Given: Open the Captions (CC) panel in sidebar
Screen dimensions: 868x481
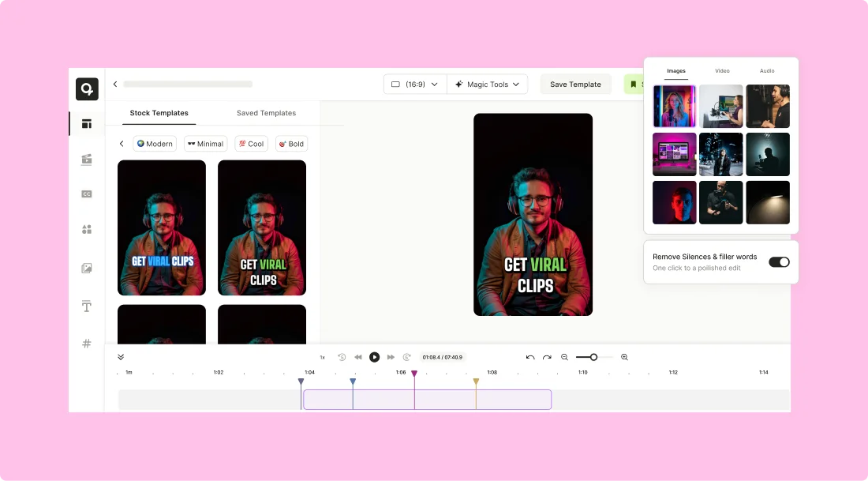Looking at the screenshot, I should pos(86,194).
